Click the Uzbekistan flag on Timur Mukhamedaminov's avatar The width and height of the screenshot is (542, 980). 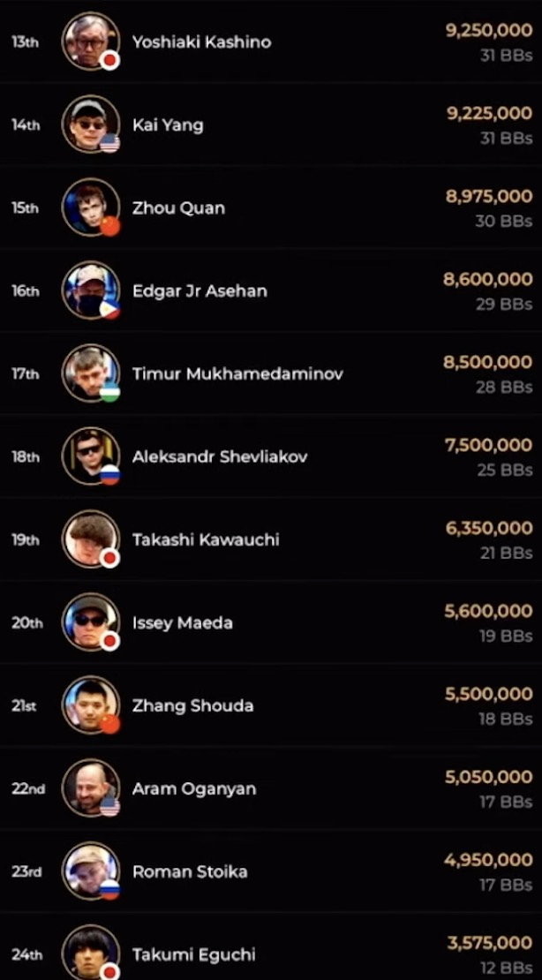coord(109,392)
